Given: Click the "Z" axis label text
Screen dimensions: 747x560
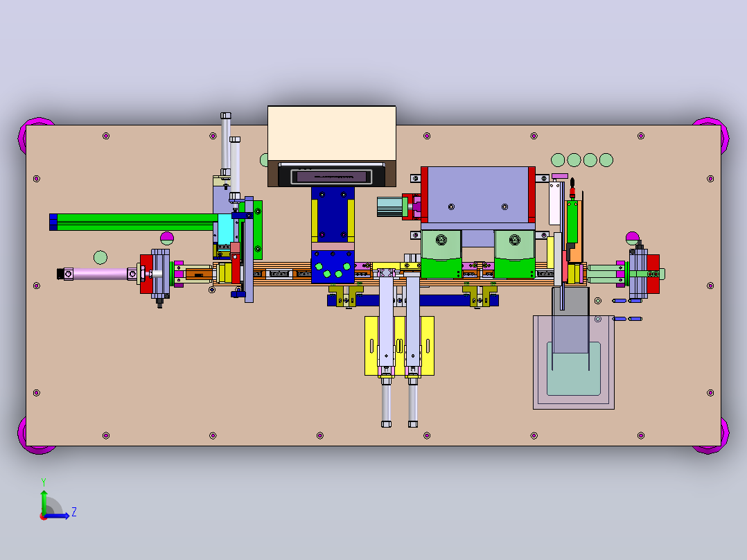Looking at the screenshot, I should [x=74, y=512].
